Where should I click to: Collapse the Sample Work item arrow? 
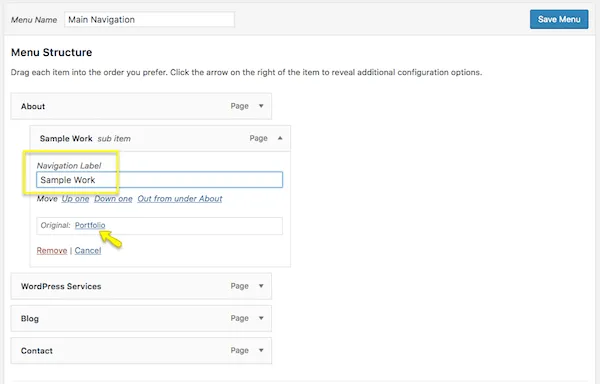pos(280,138)
